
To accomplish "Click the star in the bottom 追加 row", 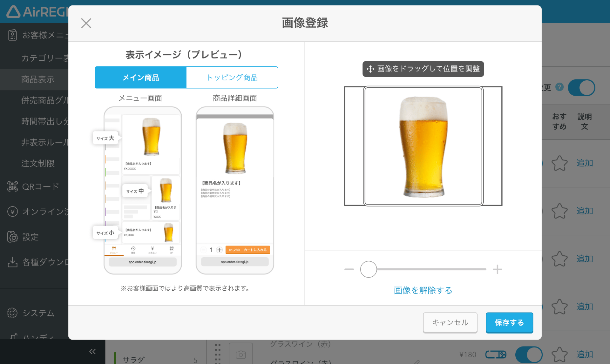I will [x=559, y=354].
